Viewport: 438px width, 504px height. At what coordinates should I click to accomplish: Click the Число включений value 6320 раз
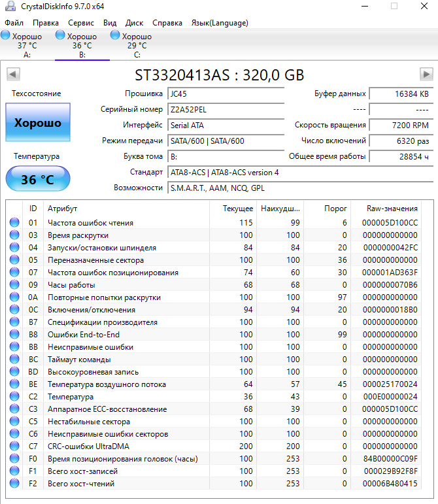(401, 141)
